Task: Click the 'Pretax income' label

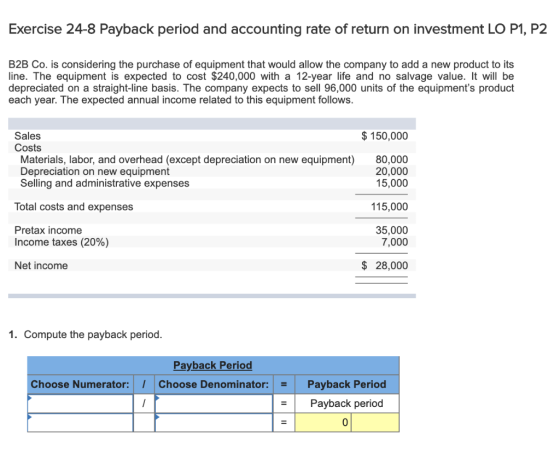Action: [x=48, y=230]
